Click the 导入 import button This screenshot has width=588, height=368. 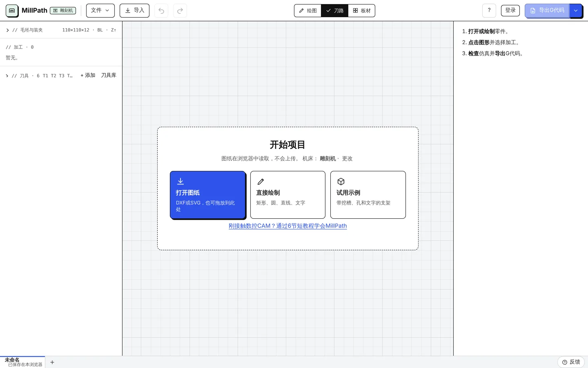click(x=134, y=11)
